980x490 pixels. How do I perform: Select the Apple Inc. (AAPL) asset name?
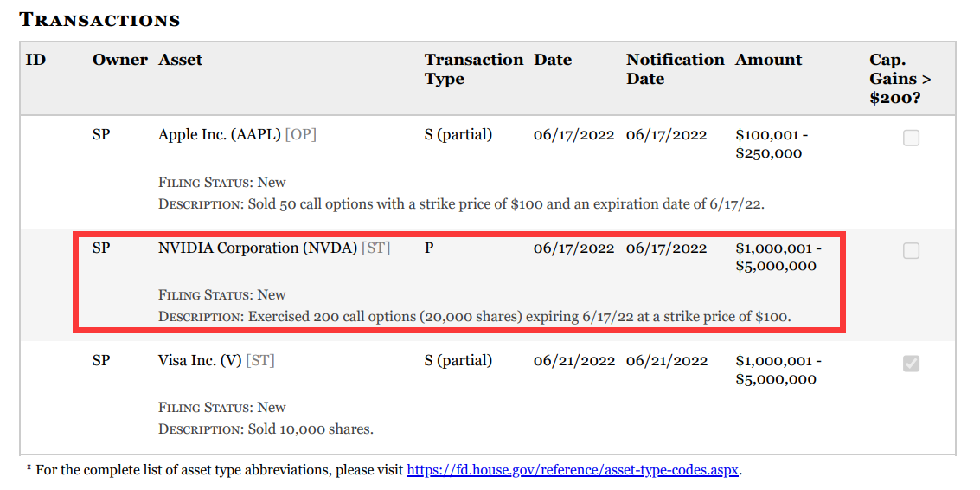[x=220, y=135]
